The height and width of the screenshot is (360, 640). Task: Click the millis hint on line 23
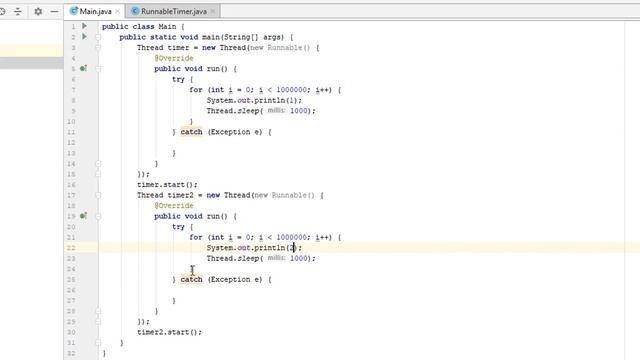pyautogui.click(x=276, y=258)
